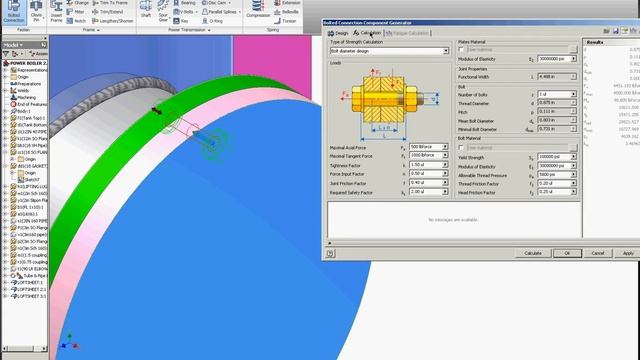640x360 pixels.
Task: Select the Machining tree item
Action: pos(24,98)
